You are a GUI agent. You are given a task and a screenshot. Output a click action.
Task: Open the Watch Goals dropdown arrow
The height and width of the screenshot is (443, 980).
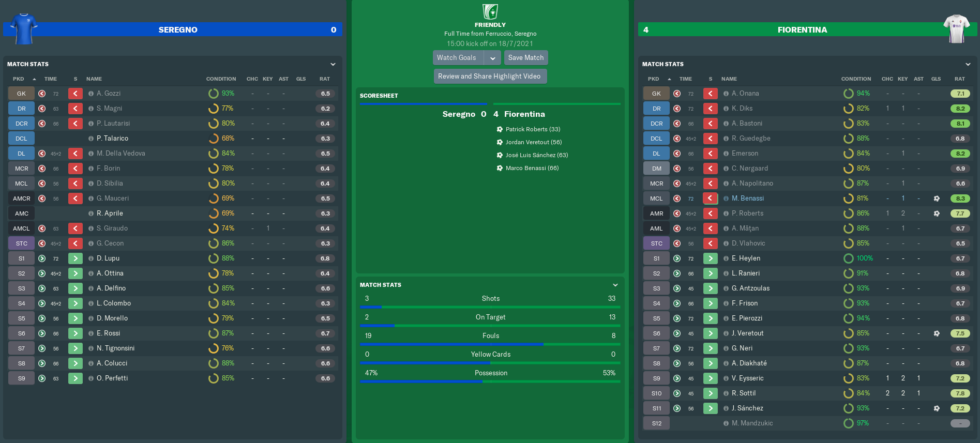493,58
